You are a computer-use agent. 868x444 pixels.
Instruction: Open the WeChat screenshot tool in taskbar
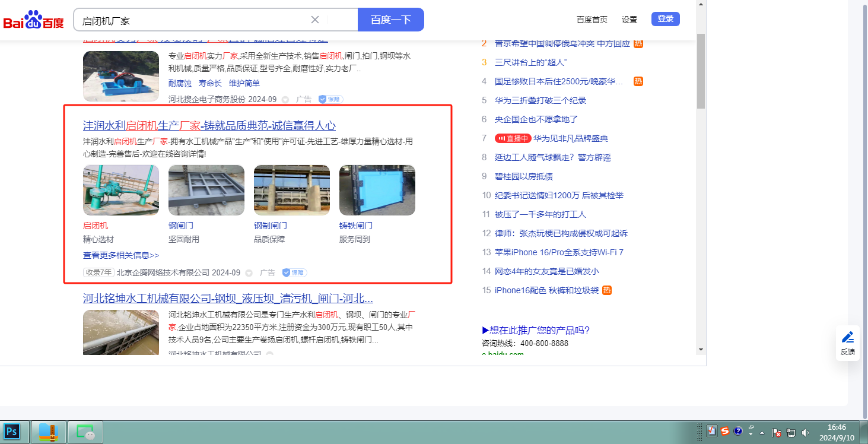point(86,432)
